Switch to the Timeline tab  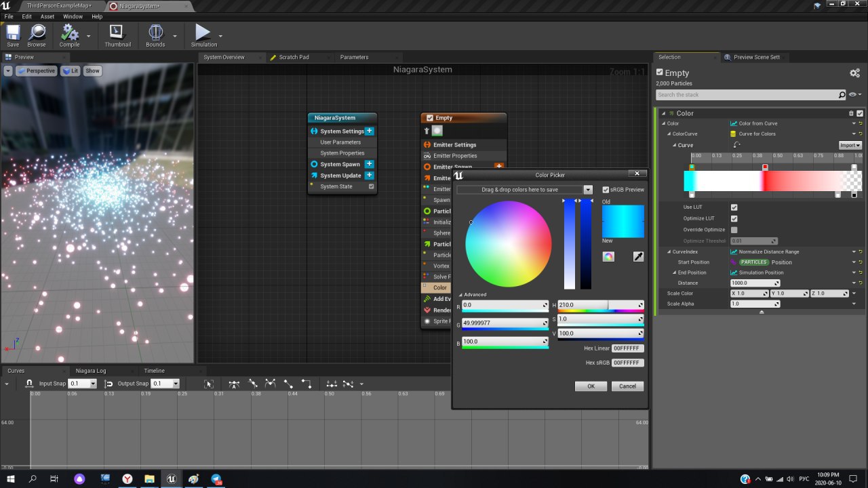click(x=154, y=371)
